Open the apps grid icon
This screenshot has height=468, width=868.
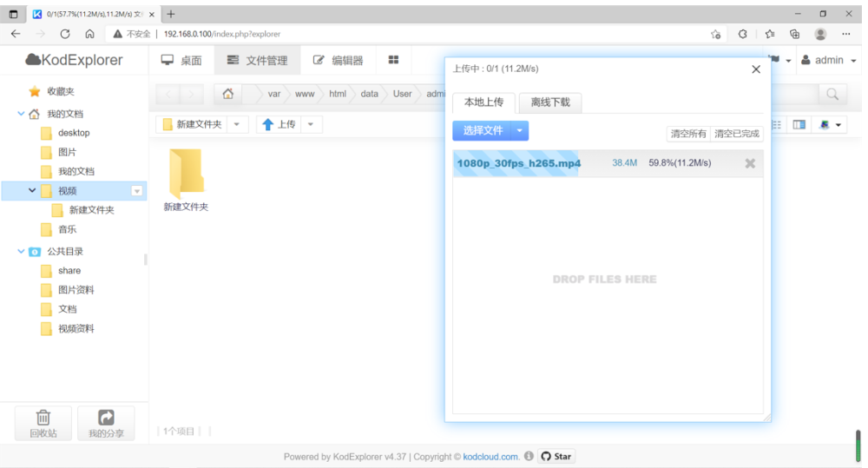tap(393, 60)
